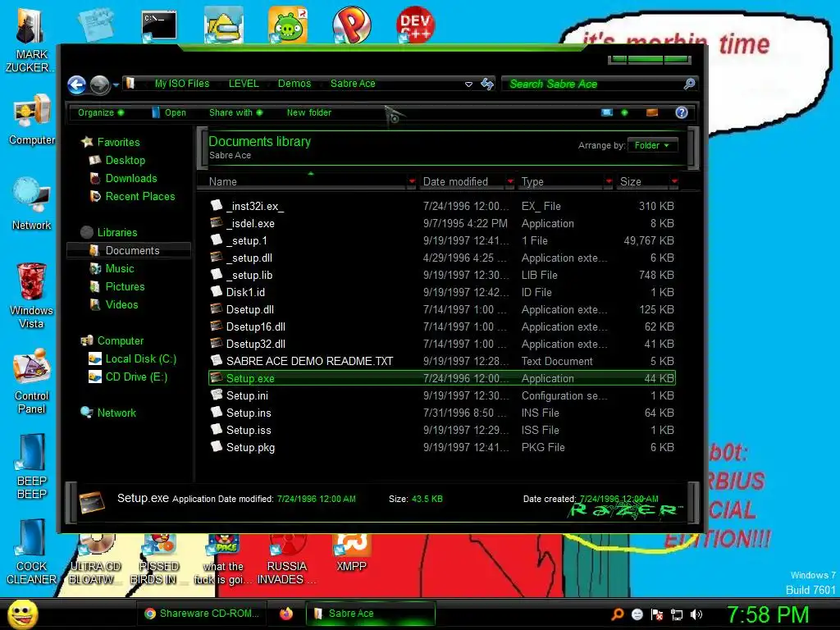Select the XMPP desktop icon
The height and width of the screenshot is (630, 840).
(x=351, y=554)
